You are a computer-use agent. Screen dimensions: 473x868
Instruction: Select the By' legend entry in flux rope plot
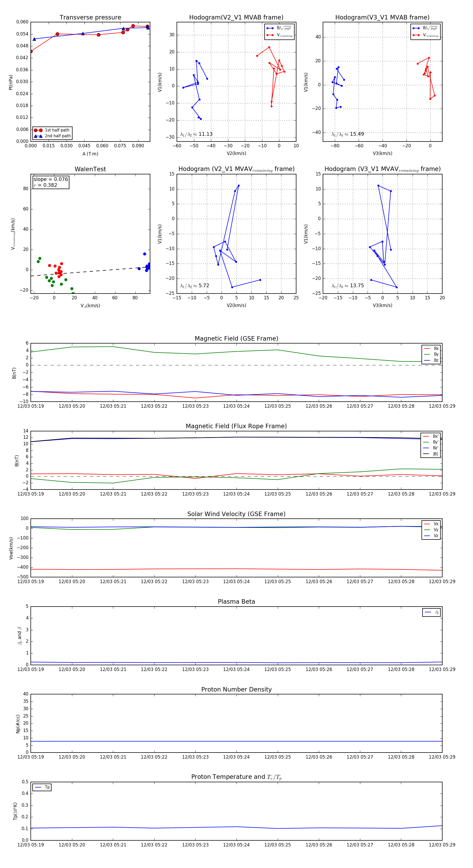tap(431, 442)
